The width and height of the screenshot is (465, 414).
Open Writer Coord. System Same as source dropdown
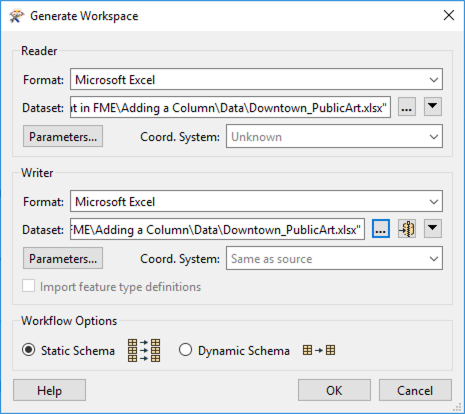coord(334,258)
